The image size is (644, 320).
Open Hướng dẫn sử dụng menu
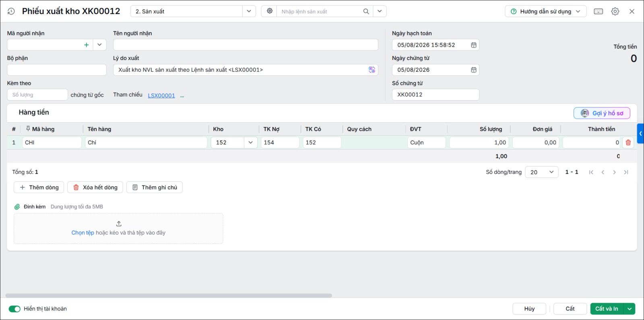point(545,11)
